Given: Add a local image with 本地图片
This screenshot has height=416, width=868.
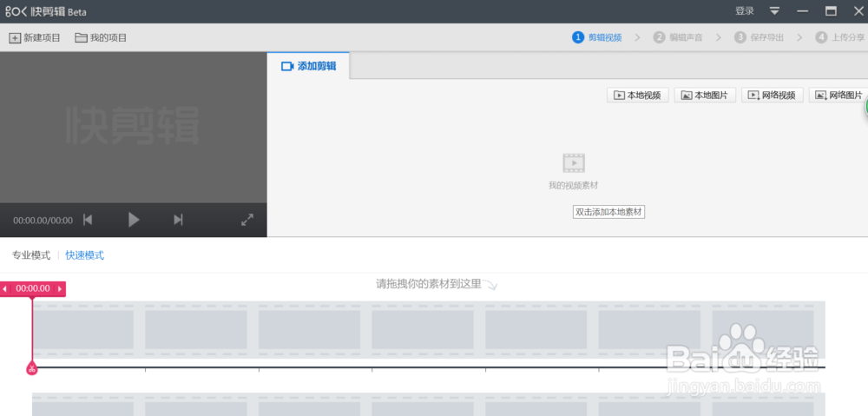Looking at the screenshot, I should [x=705, y=96].
